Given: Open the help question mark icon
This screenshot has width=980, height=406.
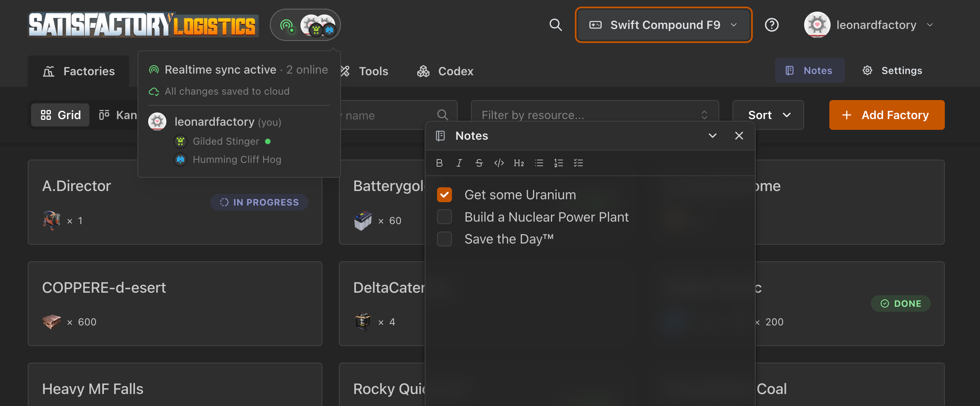Looking at the screenshot, I should coord(771,25).
